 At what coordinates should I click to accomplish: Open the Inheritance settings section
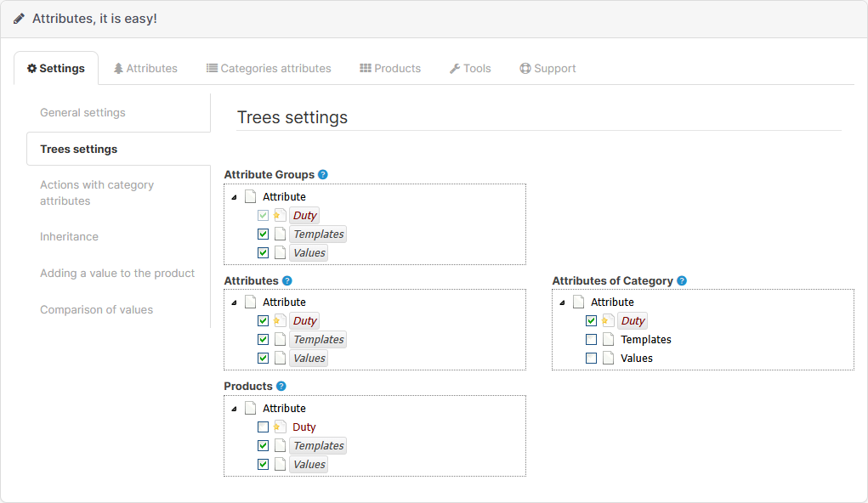(x=69, y=237)
